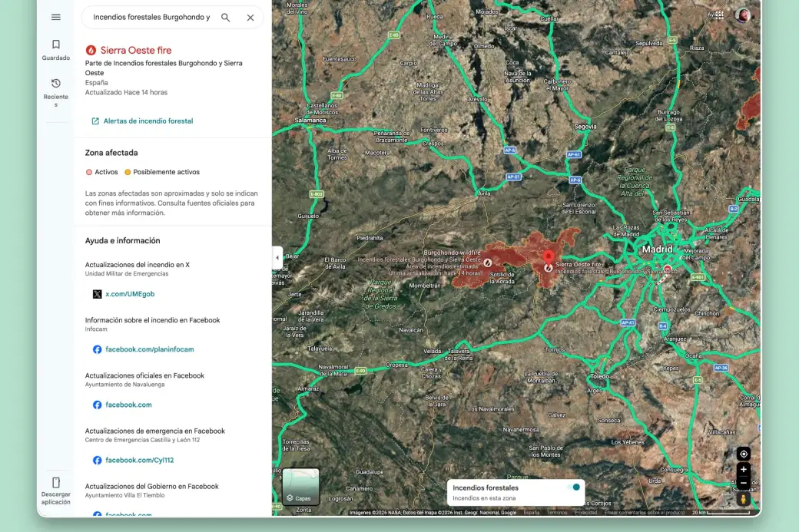Click the Privacidad footer link
This screenshot has height=532, width=799.
coord(585,513)
